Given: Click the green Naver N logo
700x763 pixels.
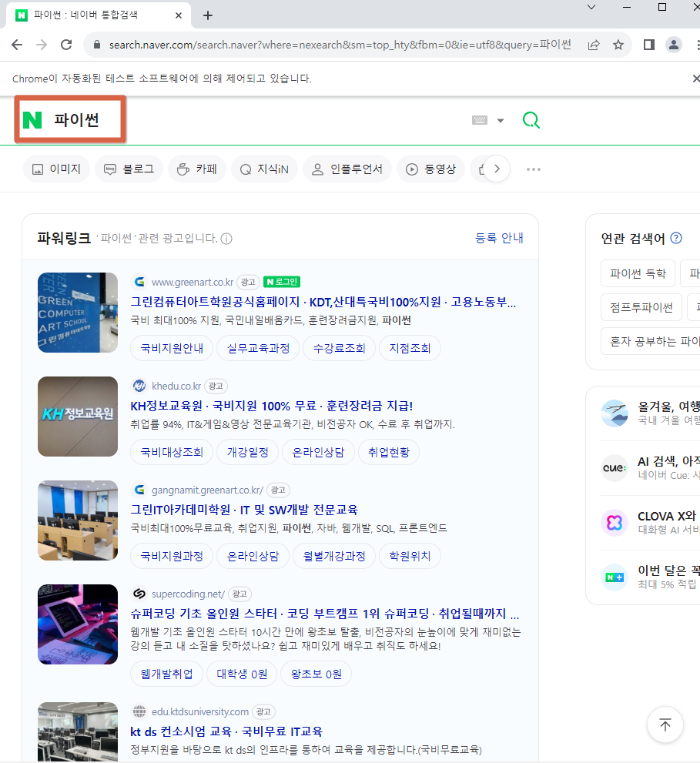Looking at the screenshot, I should (32, 119).
